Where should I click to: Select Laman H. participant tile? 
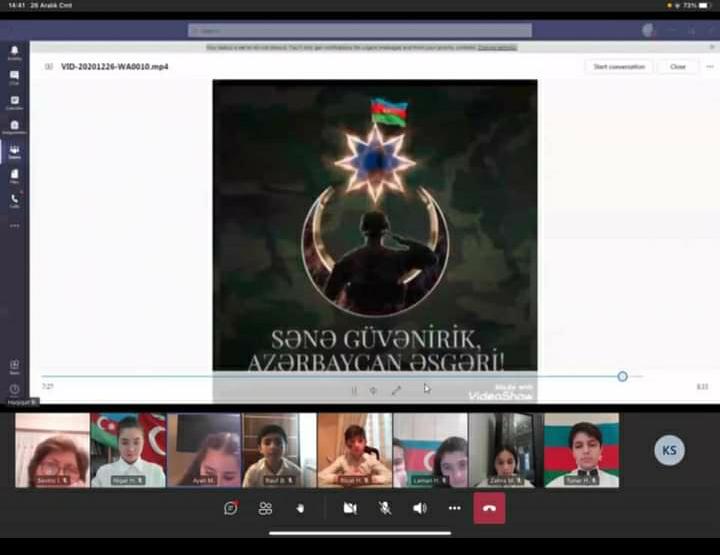point(430,450)
